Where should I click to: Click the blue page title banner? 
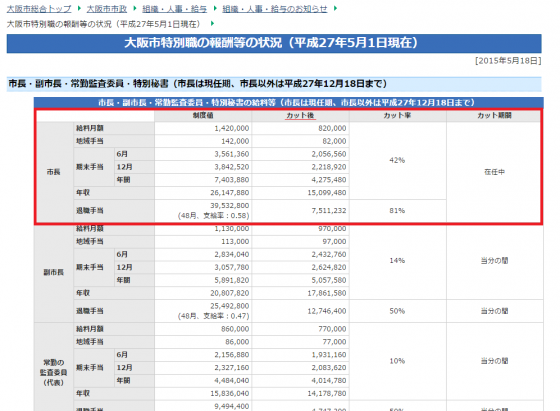(x=274, y=44)
